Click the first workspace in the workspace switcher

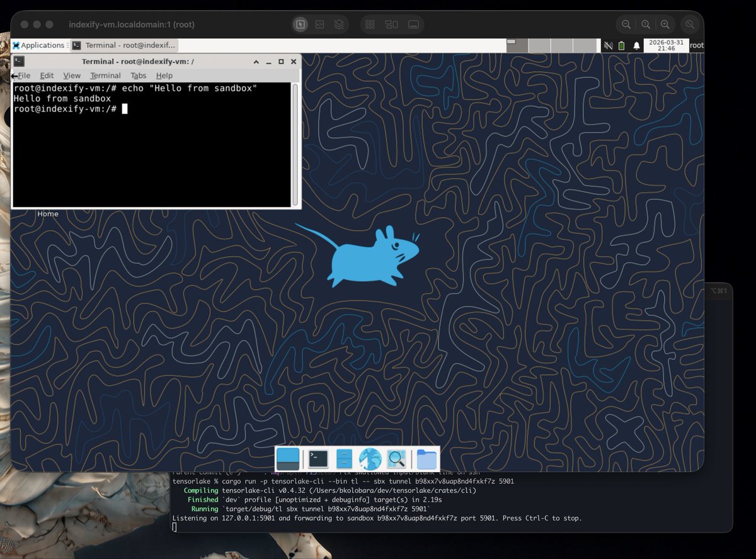click(x=517, y=45)
